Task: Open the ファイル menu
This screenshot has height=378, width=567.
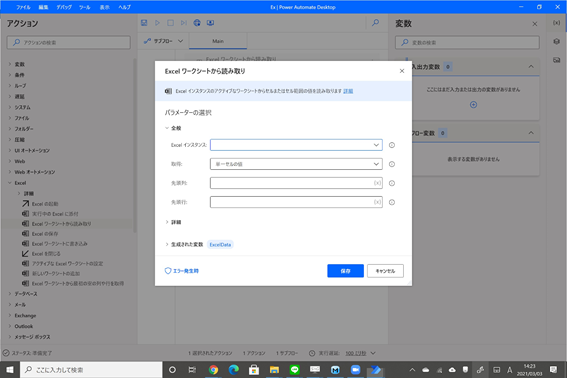Action: pyautogui.click(x=23, y=7)
